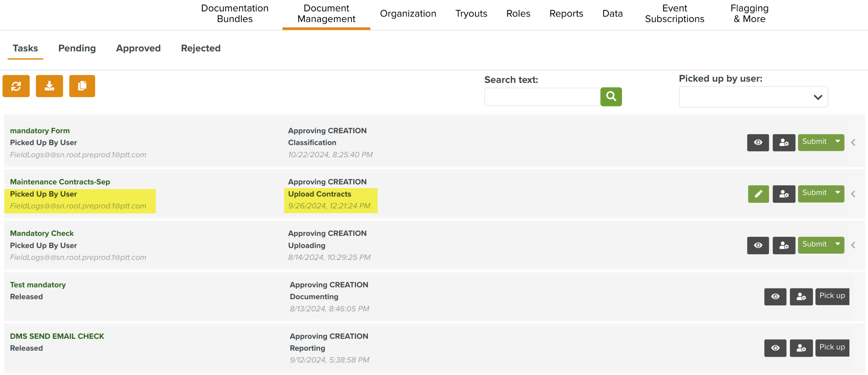Click user-settings icon in mandatory Form row

pyautogui.click(x=784, y=143)
